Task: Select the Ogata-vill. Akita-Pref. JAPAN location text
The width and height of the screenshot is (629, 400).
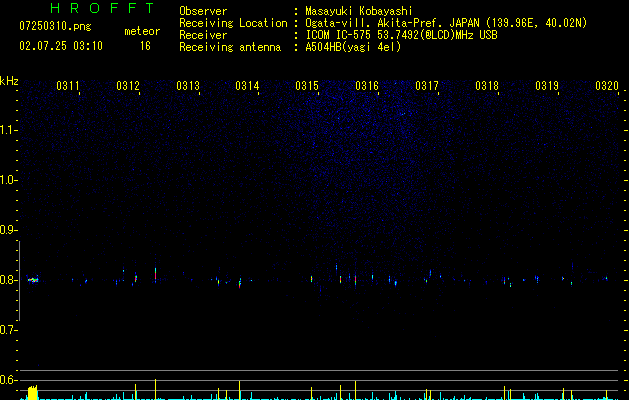Action: [446, 23]
